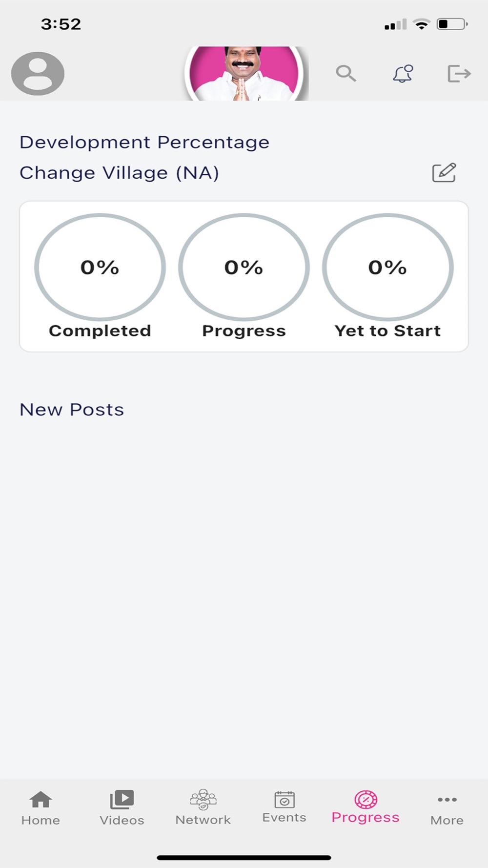Open the Events tab

coord(284,807)
